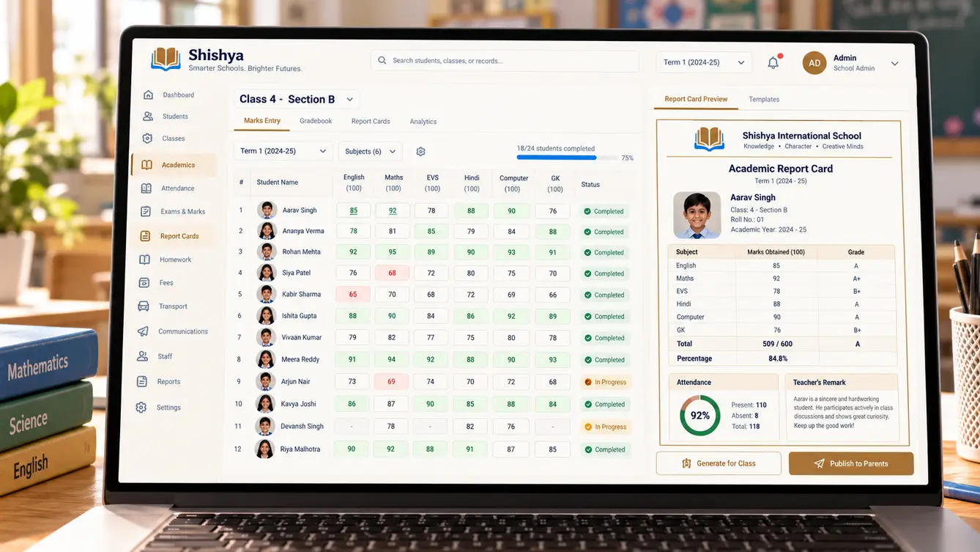Click Riya Malhotra's Hindi mark 91

469,449
